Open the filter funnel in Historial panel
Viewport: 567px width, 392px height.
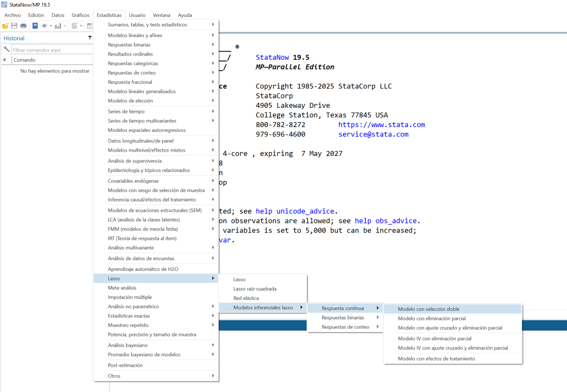(x=90, y=38)
